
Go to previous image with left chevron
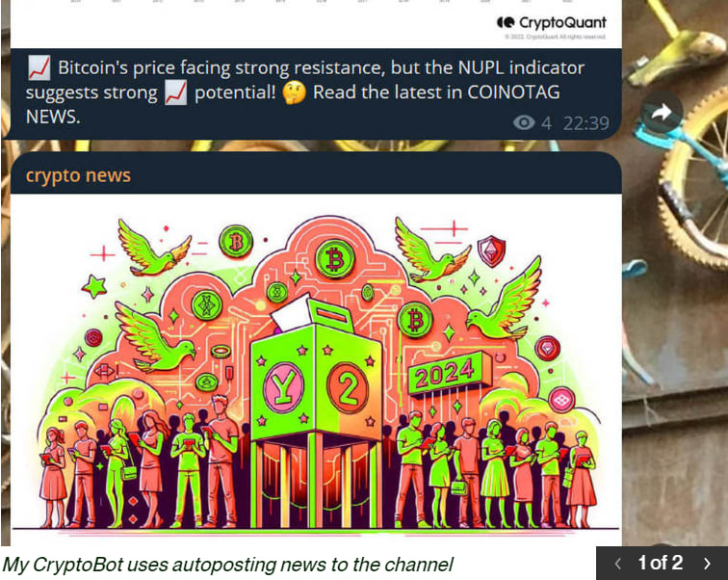click(x=617, y=564)
